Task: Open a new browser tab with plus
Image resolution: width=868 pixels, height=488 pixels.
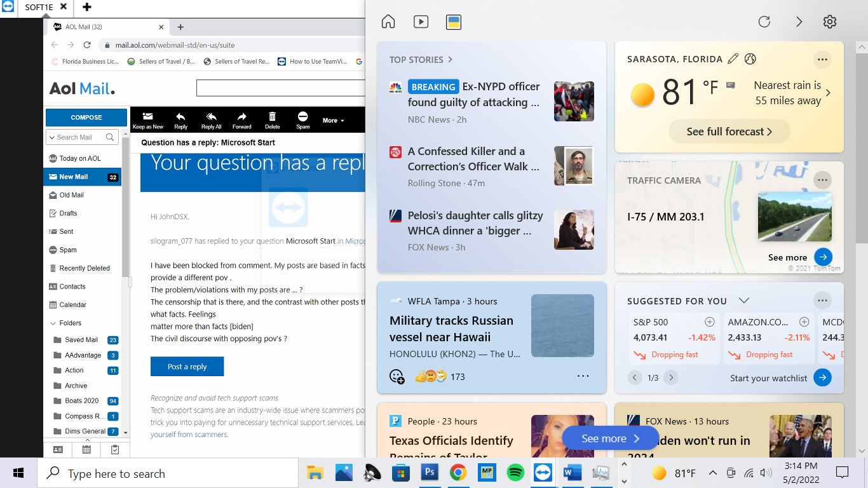Action: coord(180,27)
